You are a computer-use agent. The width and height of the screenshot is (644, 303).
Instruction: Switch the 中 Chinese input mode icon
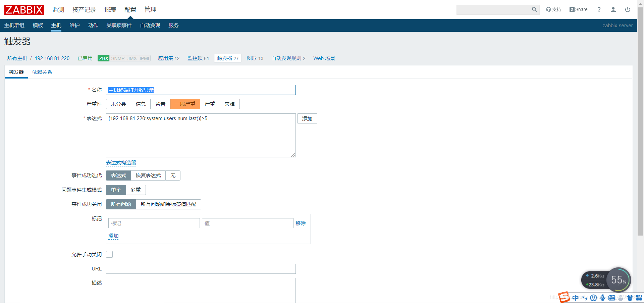point(576,298)
